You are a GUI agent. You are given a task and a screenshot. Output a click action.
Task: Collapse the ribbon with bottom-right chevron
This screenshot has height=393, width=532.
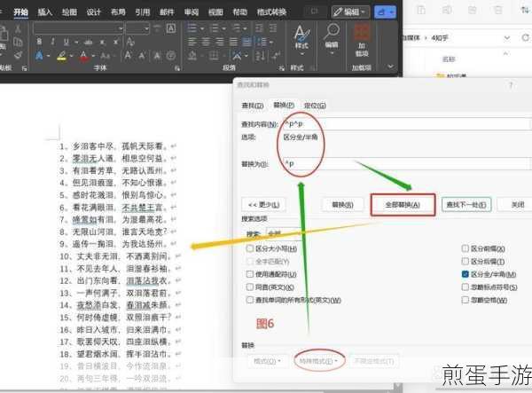[x=391, y=67]
